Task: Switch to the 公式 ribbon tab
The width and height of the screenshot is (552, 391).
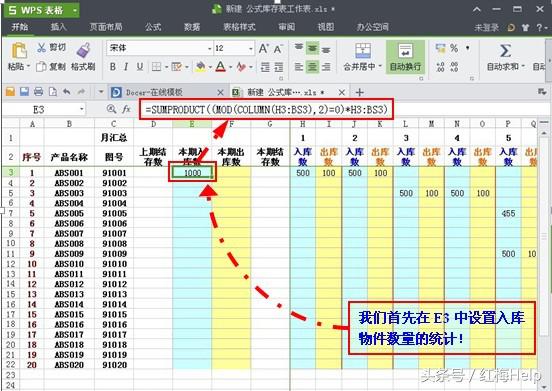Action: 153,27
